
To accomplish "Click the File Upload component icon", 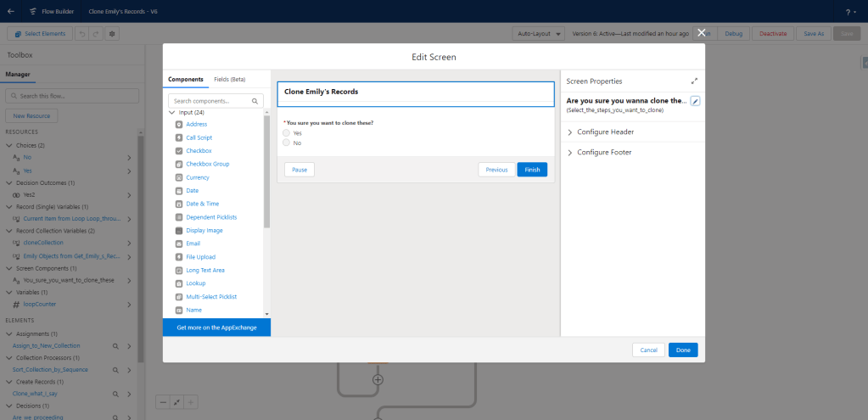I will [x=178, y=256].
